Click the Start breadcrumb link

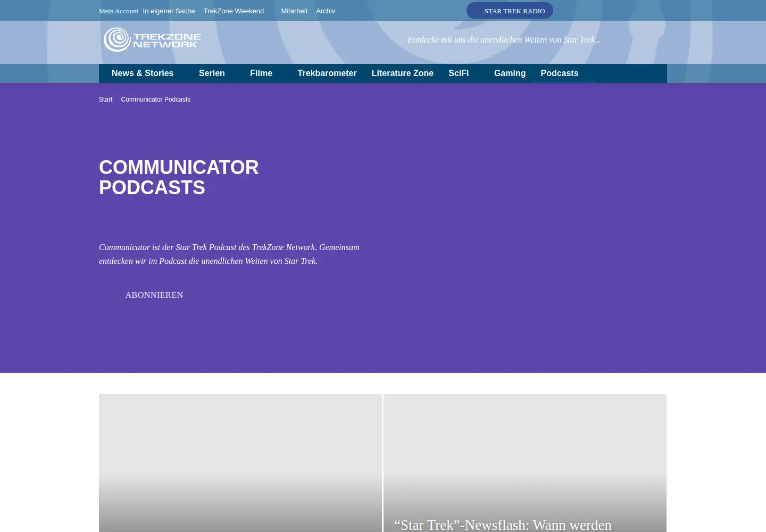pos(106,99)
